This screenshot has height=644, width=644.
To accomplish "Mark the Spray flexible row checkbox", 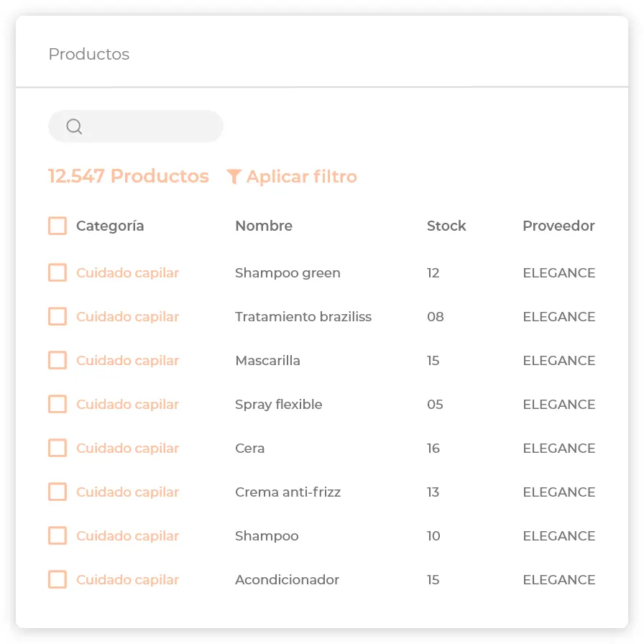I will (57, 405).
